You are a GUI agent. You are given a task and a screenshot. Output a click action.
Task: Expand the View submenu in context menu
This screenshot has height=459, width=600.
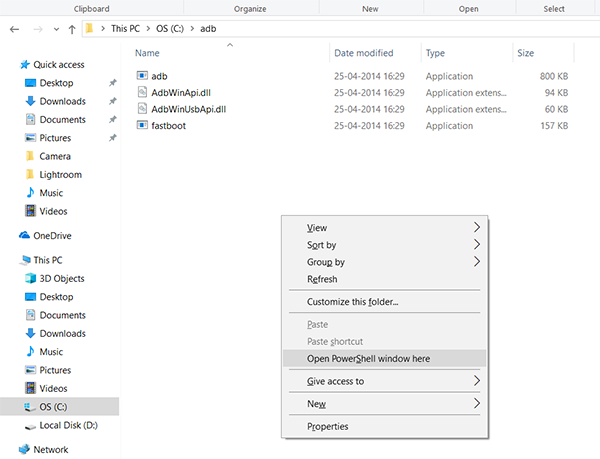(385, 228)
